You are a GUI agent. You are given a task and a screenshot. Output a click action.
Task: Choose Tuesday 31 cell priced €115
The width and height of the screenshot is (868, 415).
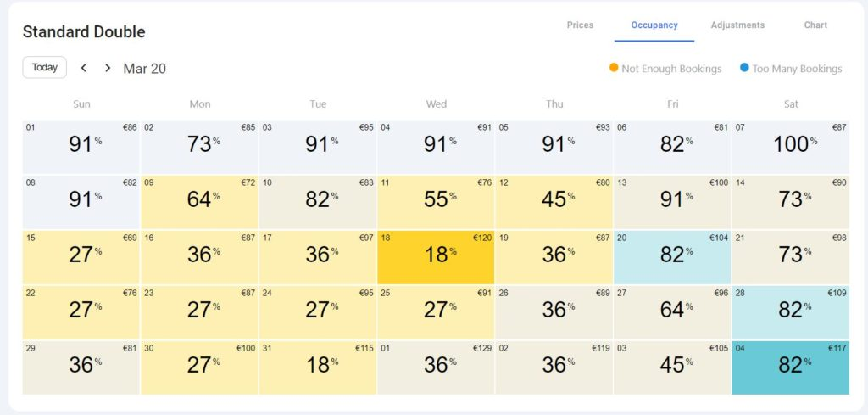tap(318, 368)
